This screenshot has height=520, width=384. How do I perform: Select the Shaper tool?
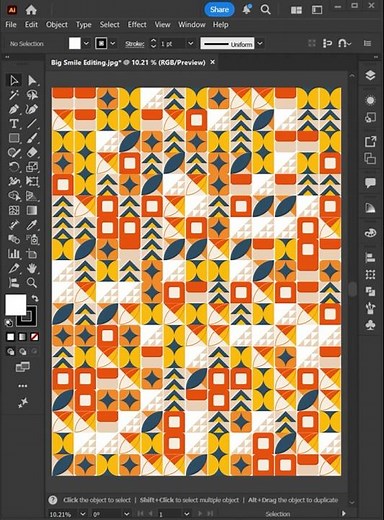tap(14, 153)
